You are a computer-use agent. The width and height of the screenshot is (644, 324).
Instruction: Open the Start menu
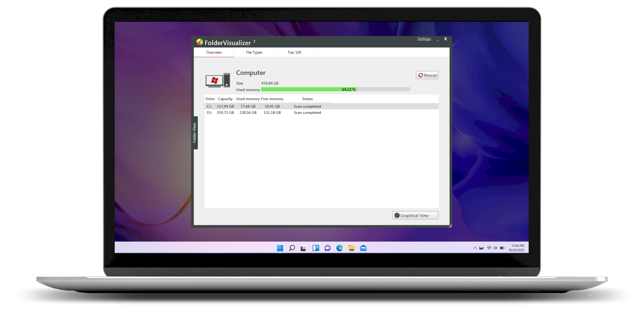(x=280, y=248)
